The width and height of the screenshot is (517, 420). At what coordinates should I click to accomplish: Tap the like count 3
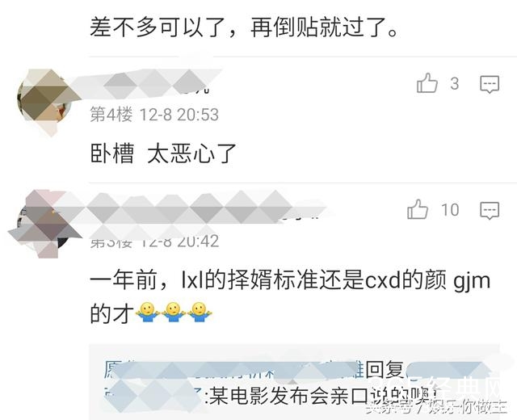pyautogui.click(x=455, y=84)
